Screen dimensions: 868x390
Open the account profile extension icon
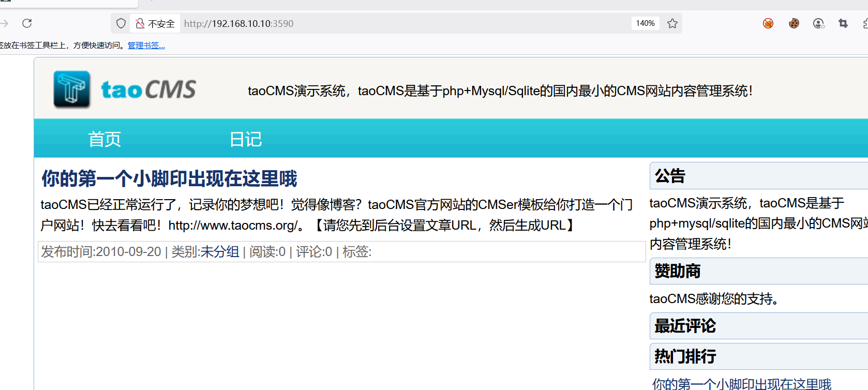click(x=818, y=23)
